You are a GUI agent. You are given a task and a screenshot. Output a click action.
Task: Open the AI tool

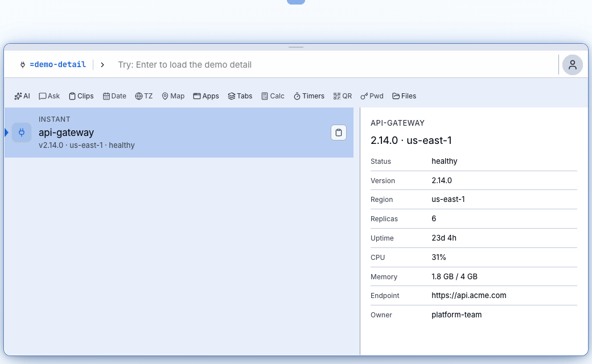(22, 96)
